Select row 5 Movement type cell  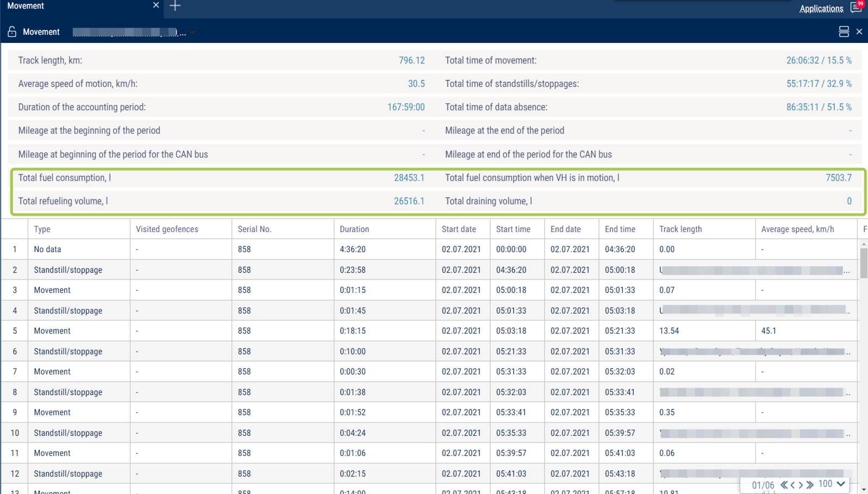tap(79, 331)
